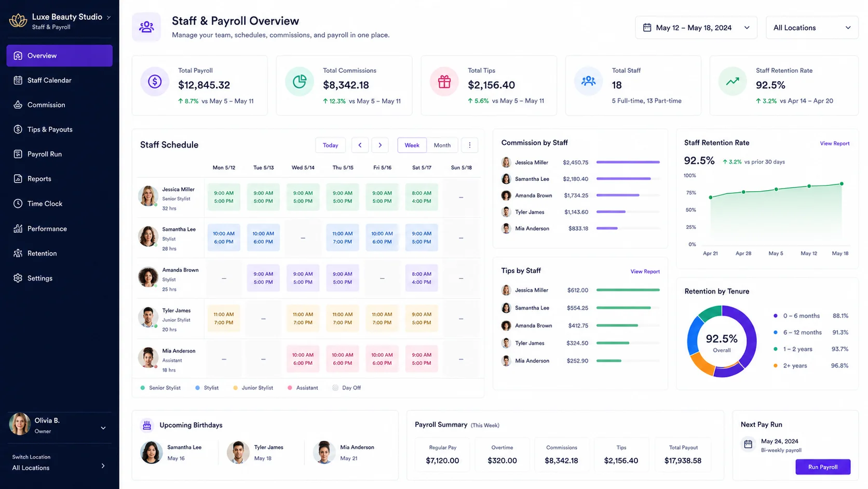Click the Staff Retention Rate trend arrow icon

coord(733,82)
